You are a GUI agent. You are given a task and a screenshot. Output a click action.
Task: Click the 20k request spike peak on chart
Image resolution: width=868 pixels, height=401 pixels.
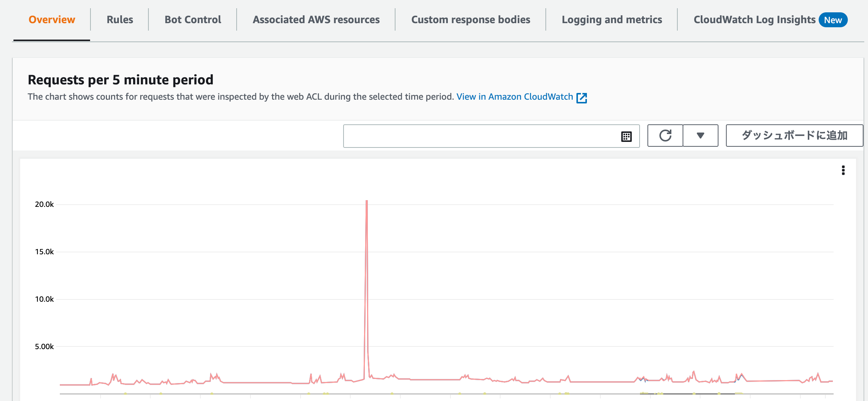click(x=367, y=201)
